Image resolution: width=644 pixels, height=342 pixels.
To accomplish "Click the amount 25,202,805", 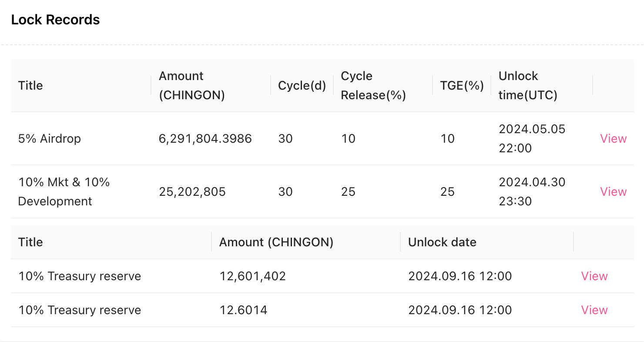I will (x=192, y=191).
